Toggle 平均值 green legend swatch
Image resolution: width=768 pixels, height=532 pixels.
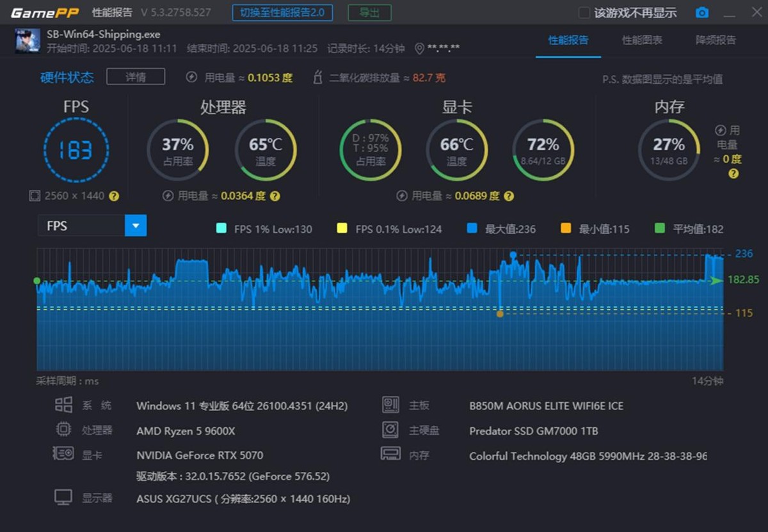tap(660, 228)
